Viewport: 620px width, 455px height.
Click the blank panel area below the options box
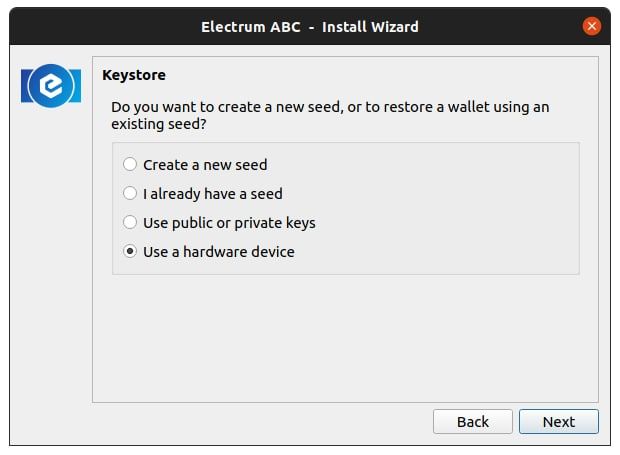[x=345, y=340]
